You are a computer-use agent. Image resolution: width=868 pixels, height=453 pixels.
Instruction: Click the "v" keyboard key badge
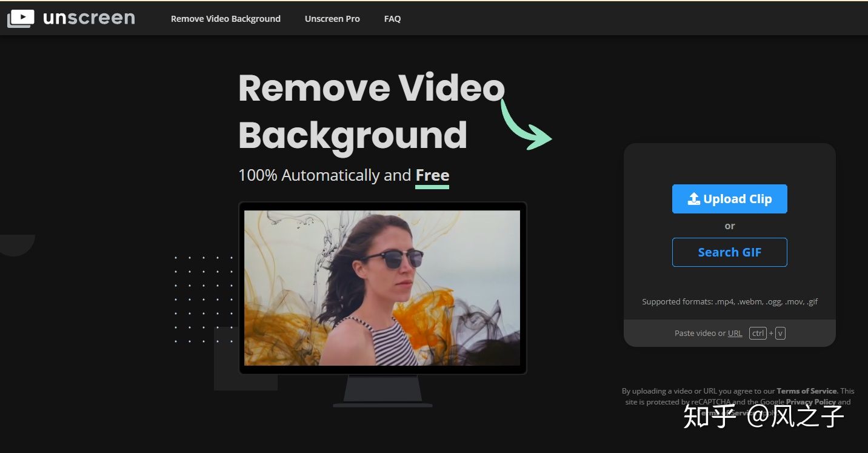pos(780,333)
